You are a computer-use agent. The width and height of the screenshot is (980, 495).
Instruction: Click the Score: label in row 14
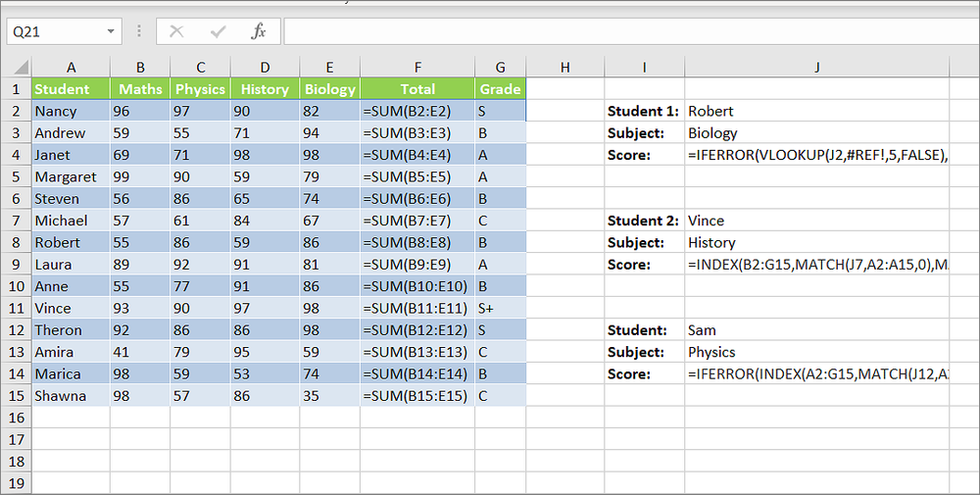pyautogui.click(x=645, y=373)
